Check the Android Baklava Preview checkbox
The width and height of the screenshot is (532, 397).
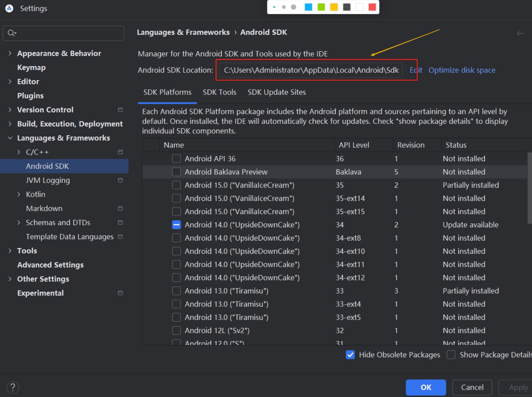click(176, 172)
